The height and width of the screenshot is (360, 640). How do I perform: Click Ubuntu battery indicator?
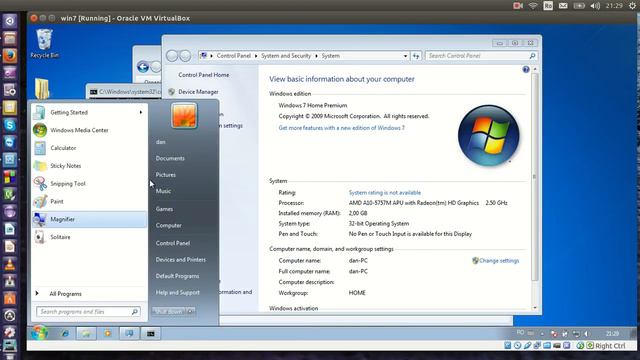[x=579, y=6]
